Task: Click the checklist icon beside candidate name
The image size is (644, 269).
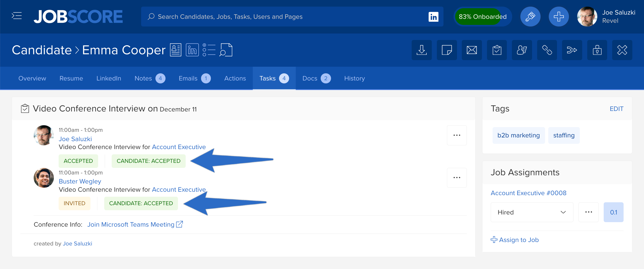Action: click(x=209, y=50)
